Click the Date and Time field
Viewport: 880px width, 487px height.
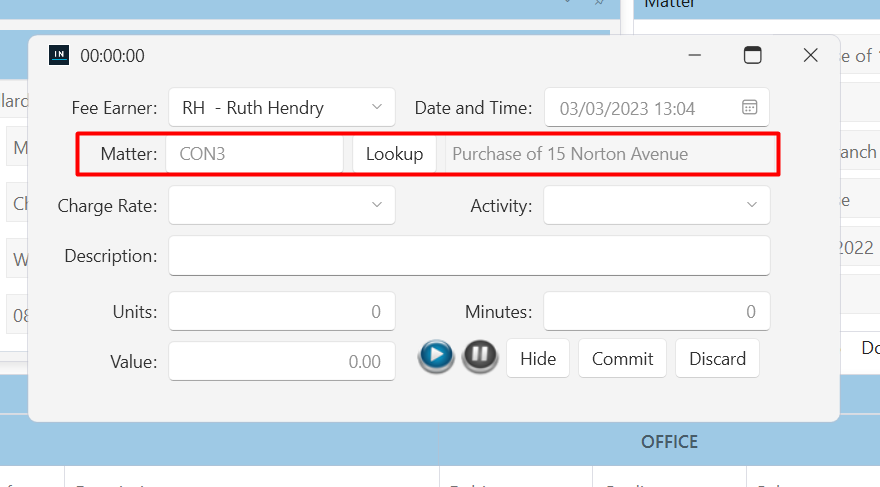pos(640,108)
